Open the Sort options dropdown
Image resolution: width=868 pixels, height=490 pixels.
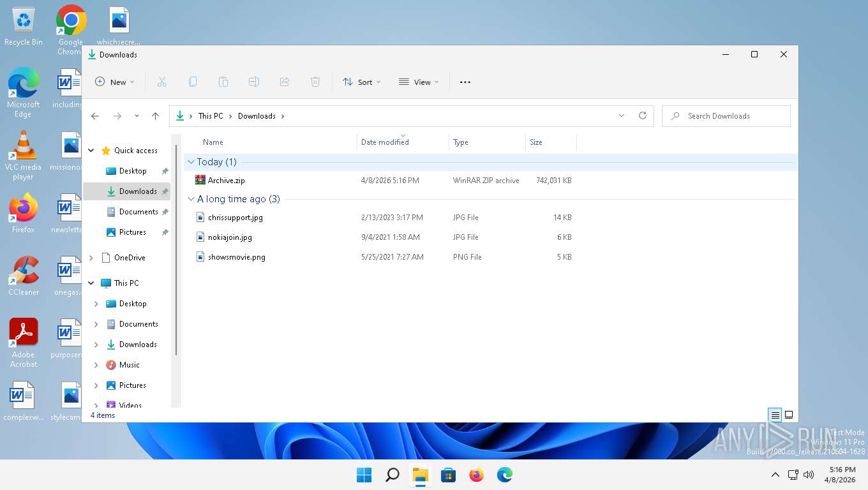[x=361, y=82]
